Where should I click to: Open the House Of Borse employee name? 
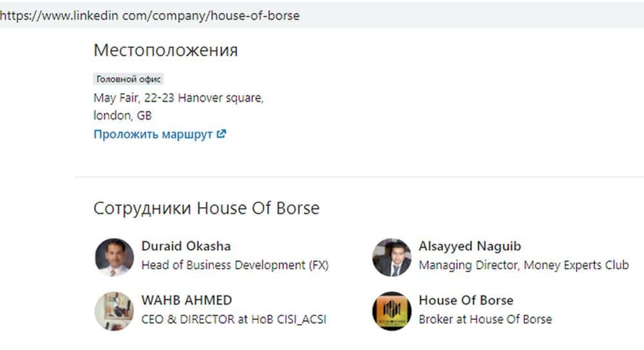tap(466, 300)
